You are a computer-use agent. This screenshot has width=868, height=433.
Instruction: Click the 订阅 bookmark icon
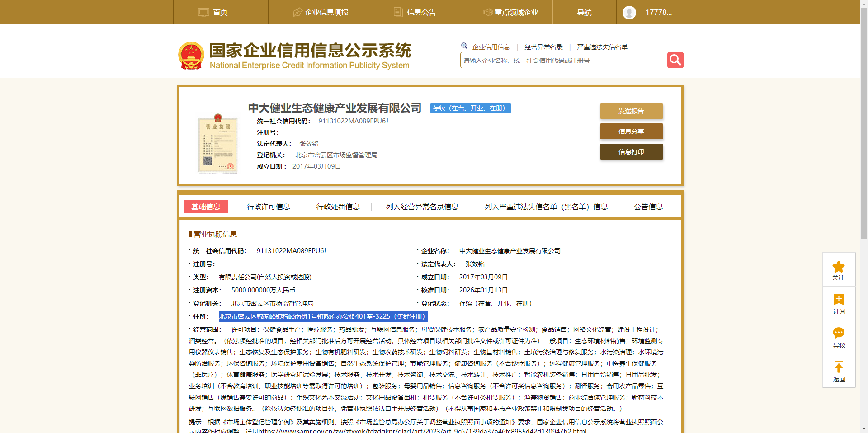(839, 299)
